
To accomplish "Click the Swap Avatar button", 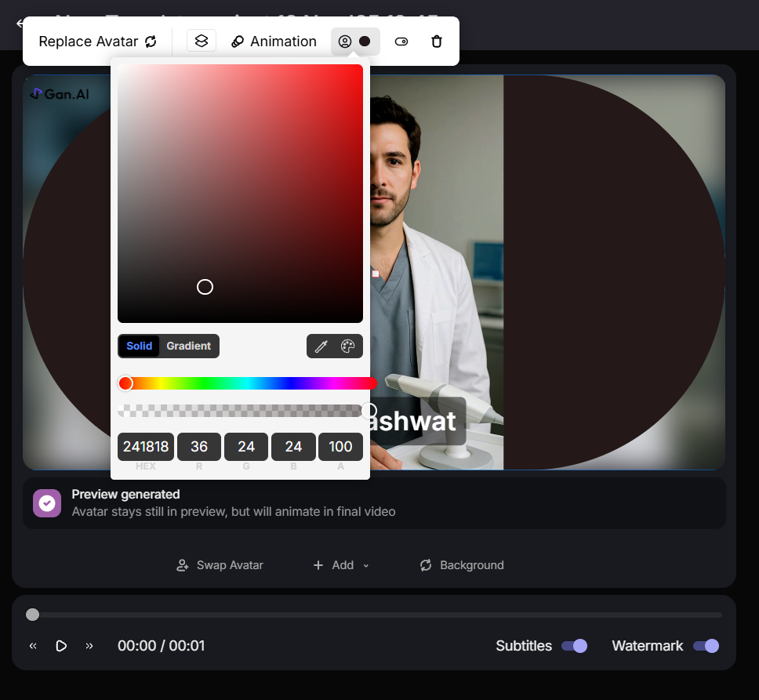I will point(220,565).
